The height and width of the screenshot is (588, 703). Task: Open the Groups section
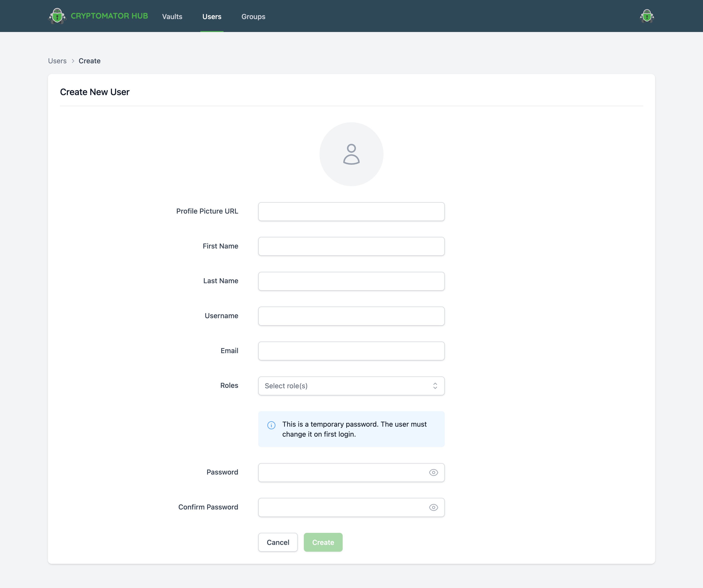pos(253,16)
